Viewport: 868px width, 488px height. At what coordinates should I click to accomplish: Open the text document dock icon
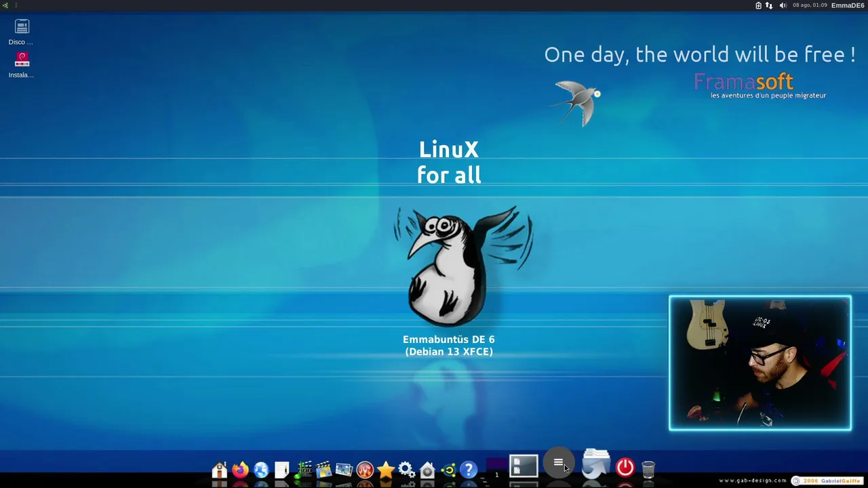tap(282, 470)
